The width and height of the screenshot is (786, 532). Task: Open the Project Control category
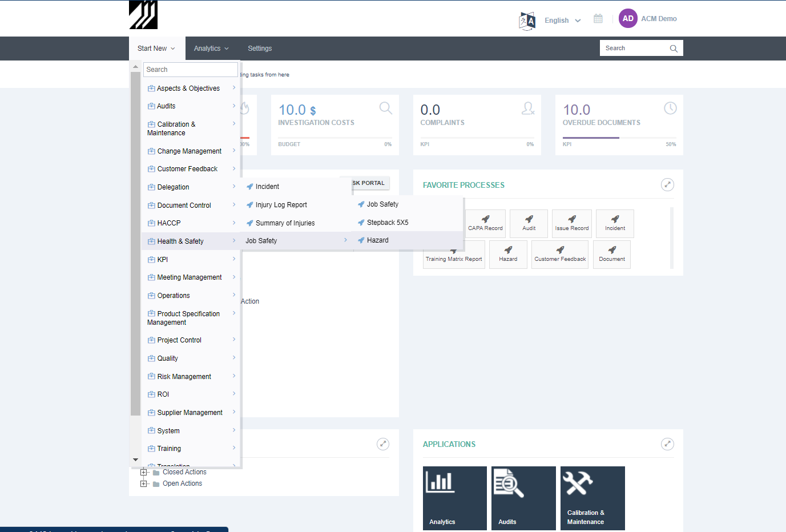(x=191, y=340)
